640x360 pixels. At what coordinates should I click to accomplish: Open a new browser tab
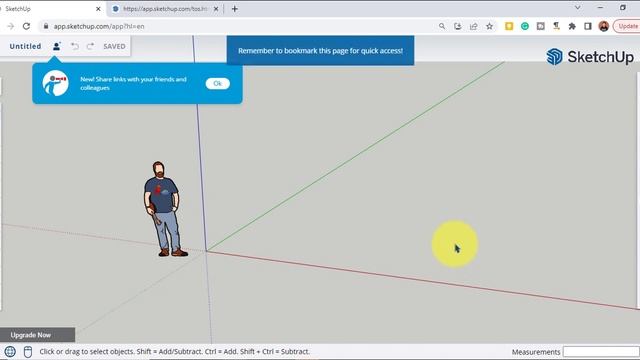coord(235,9)
